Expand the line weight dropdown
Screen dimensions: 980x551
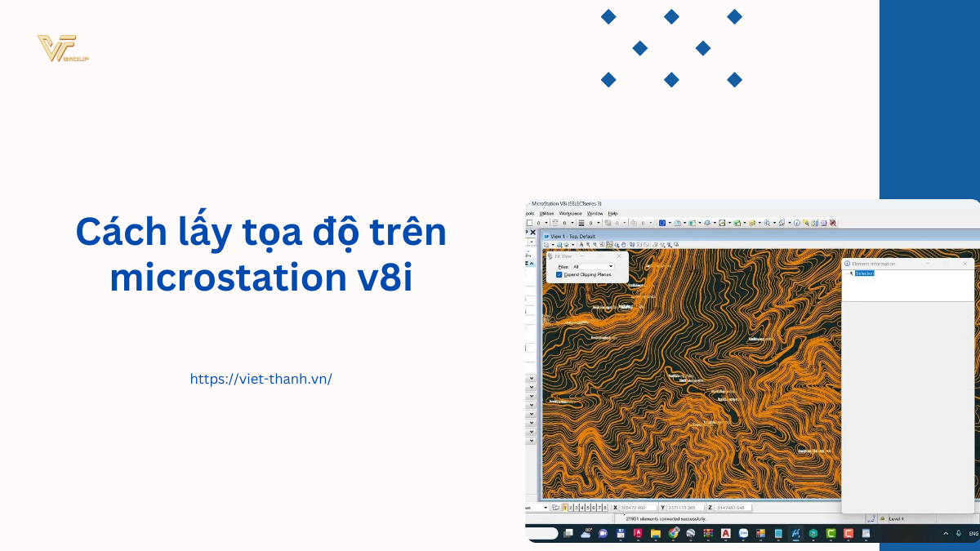click(x=597, y=223)
